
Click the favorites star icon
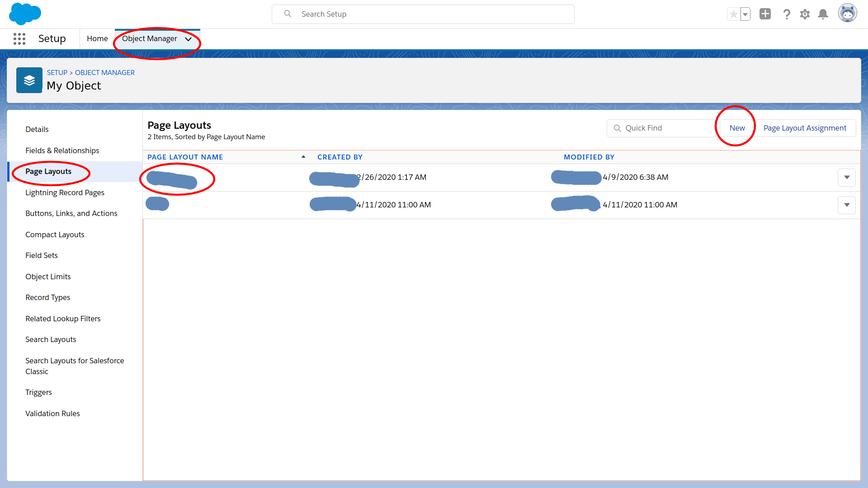pos(733,14)
